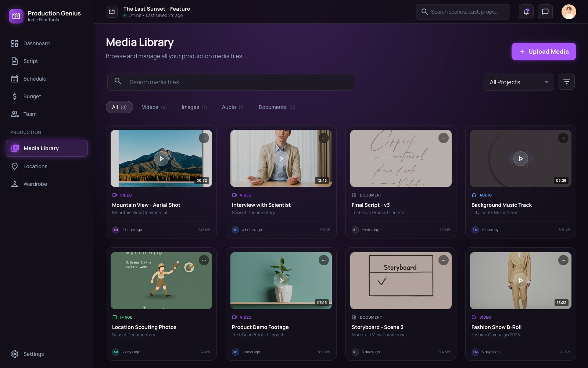
Task: Switch to the Videos tab
Action: click(x=154, y=107)
